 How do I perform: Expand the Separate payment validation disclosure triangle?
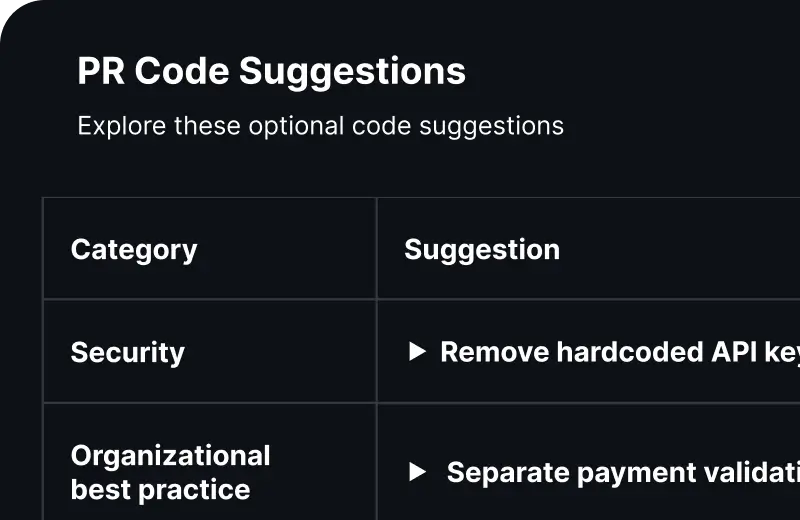[x=418, y=472]
